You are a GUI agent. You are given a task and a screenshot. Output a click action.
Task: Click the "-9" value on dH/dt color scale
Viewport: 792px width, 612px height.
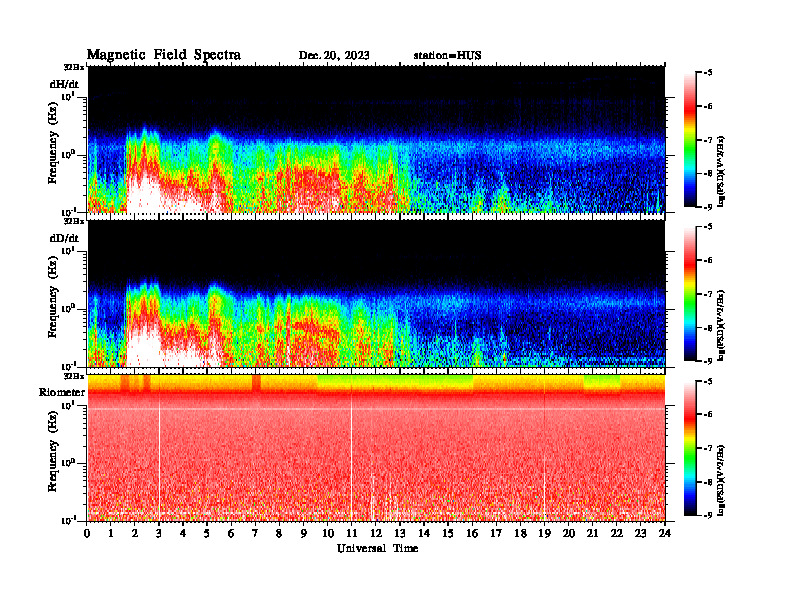pos(708,207)
